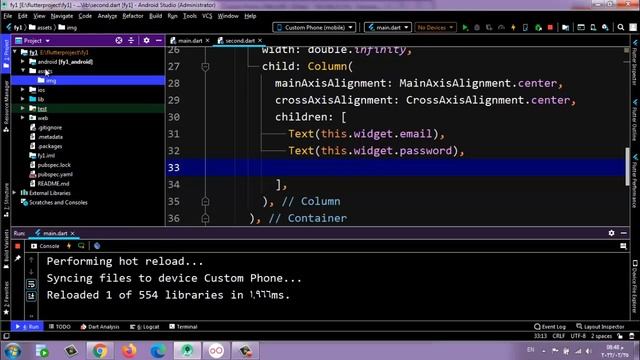640x360 pixels.
Task: Click Project panel scroll-from-source target icon
Action: 119,40
